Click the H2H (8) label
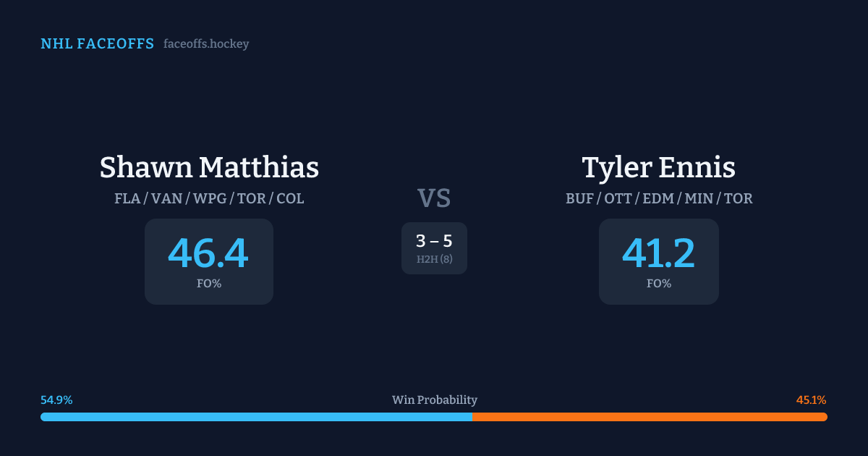Screen dimensions: 868x456 [x=434, y=259]
